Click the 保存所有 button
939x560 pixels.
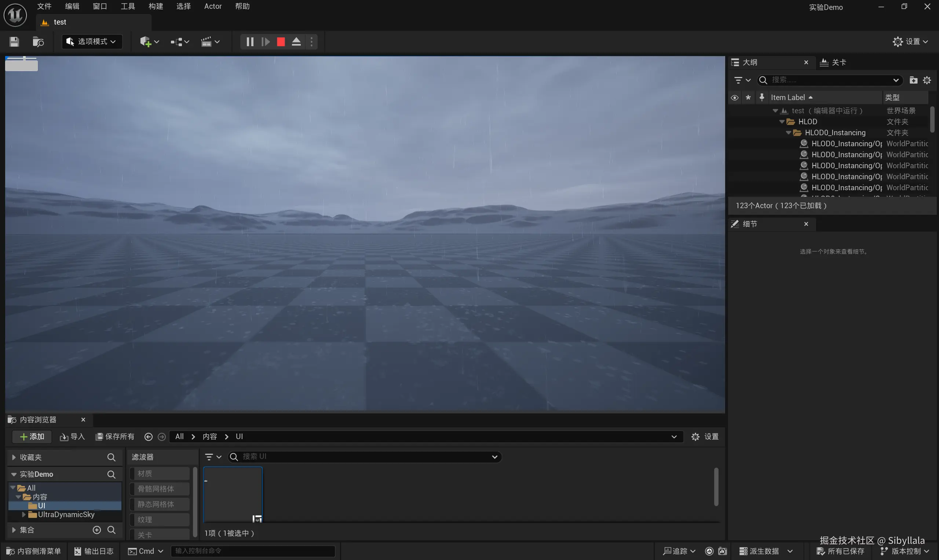(x=115, y=436)
